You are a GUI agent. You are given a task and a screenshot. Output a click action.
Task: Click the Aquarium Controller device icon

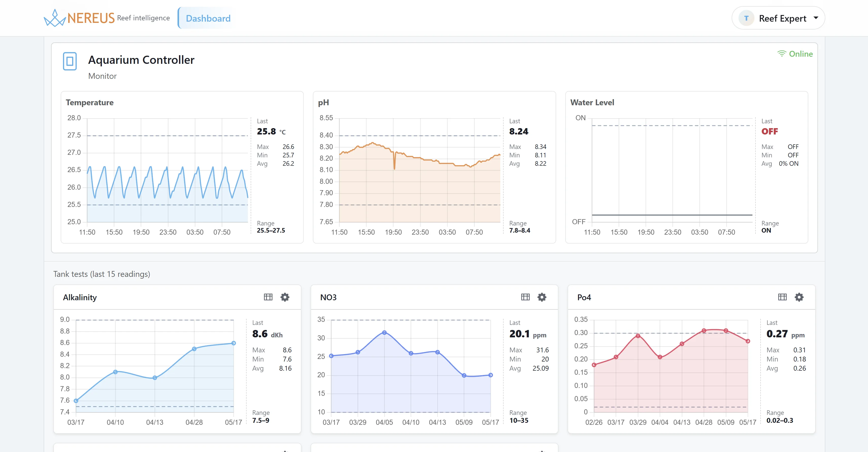[70, 61]
